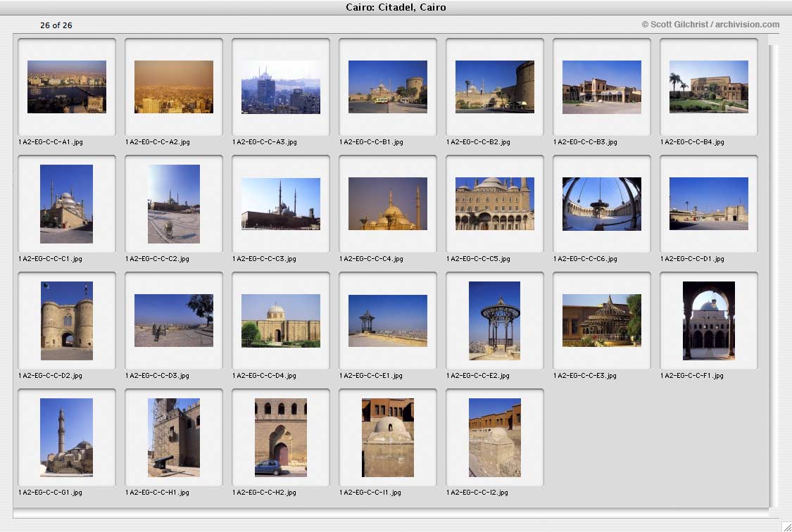Open the cannon and scaffolding thumbnail H1

click(174, 438)
